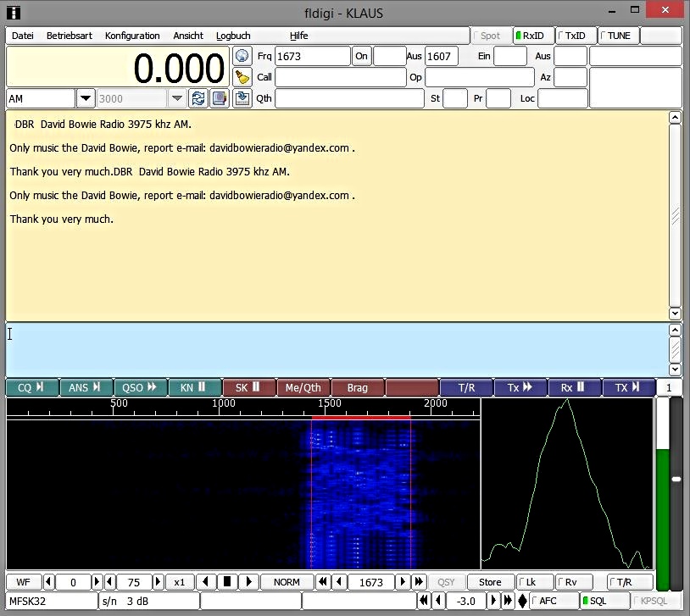Step waterfall position left arrow
This screenshot has height=616, width=690.
click(205, 581)
